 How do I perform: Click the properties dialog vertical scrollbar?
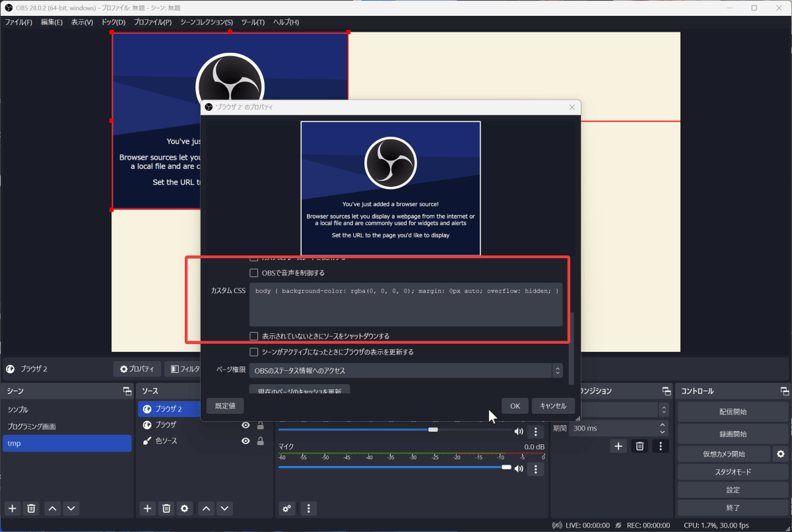point(571,349)
